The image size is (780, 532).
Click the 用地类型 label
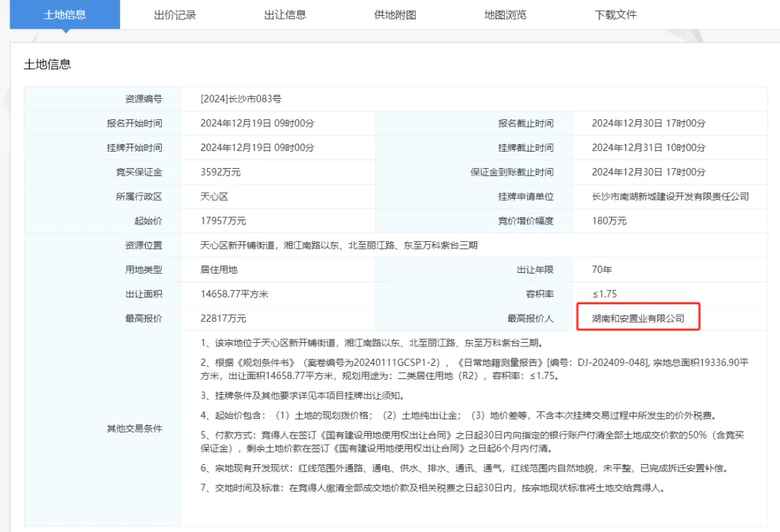coord(144,269)
